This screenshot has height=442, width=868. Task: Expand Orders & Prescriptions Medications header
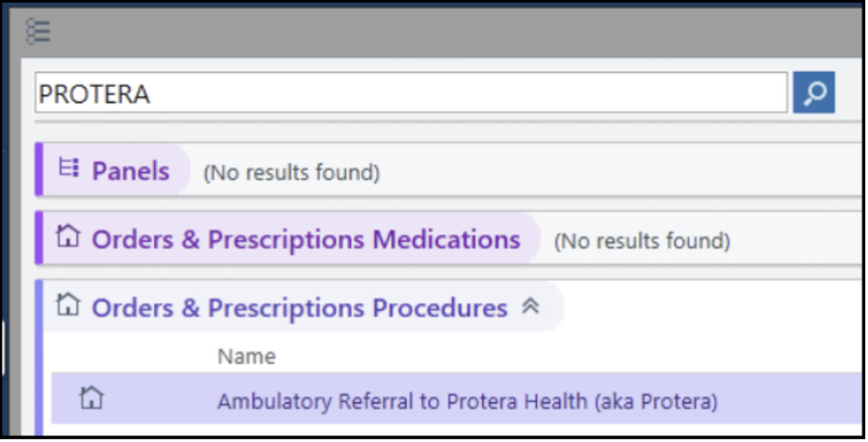click(x=306, y=239)
